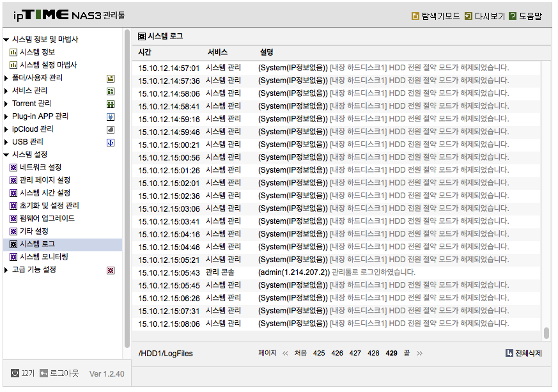Viewport: 558px width, 392px height.
Task: Expand the 서비스 관리 tree arrow
Action: (6, 91)
